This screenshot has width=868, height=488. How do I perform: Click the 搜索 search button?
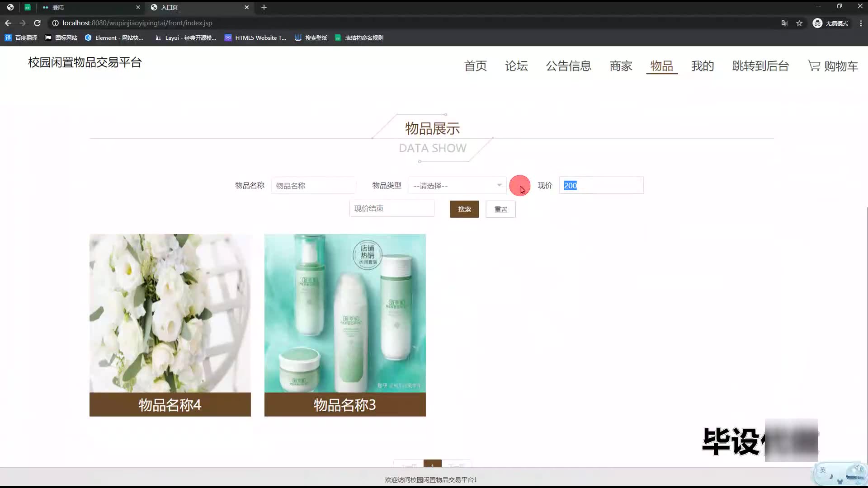(x=464, y=209)
